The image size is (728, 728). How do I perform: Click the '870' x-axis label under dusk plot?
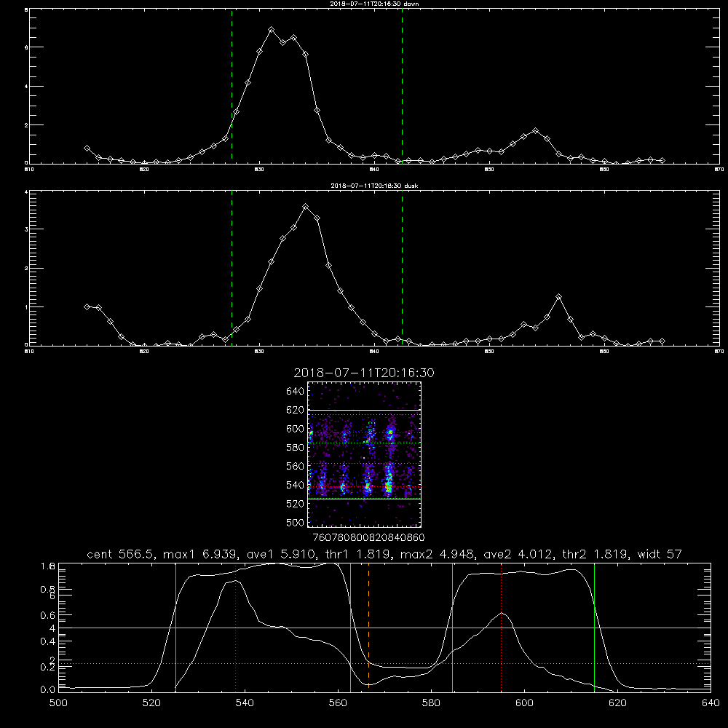(x=719, y=352)
